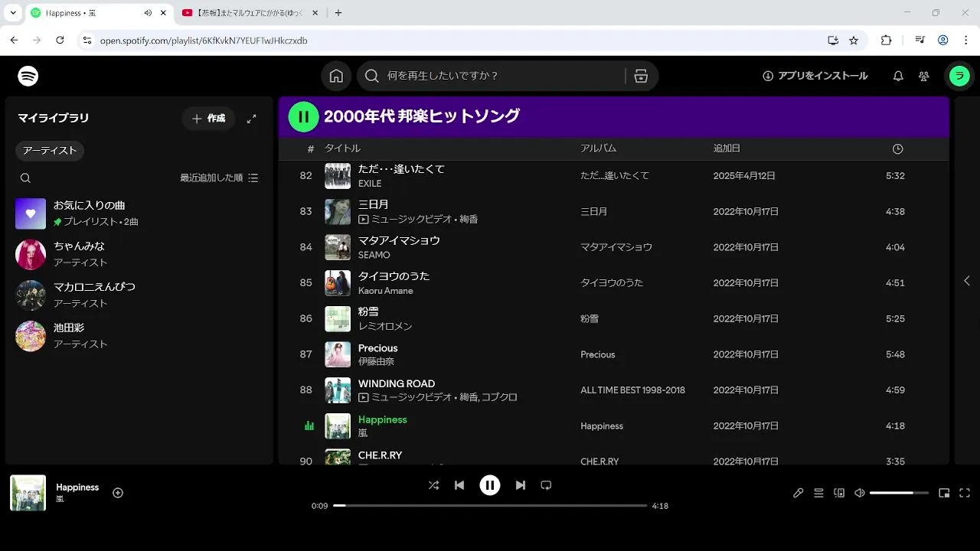Image resolution: width=980 pixels, height=551 pixels.
Task: Mute the Happiness browser tab audio icon
Action: 148,13
